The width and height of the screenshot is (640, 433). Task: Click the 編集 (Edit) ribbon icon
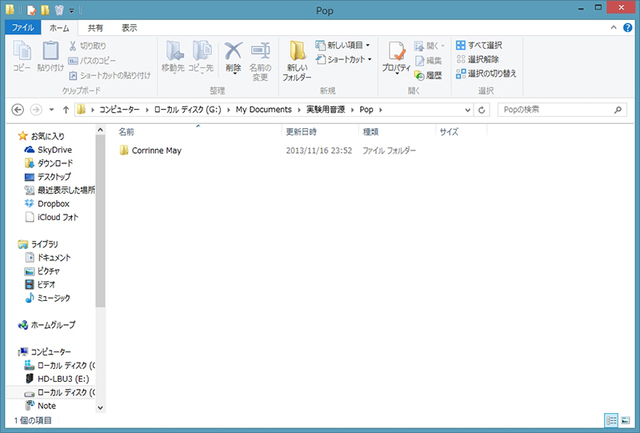428,61
